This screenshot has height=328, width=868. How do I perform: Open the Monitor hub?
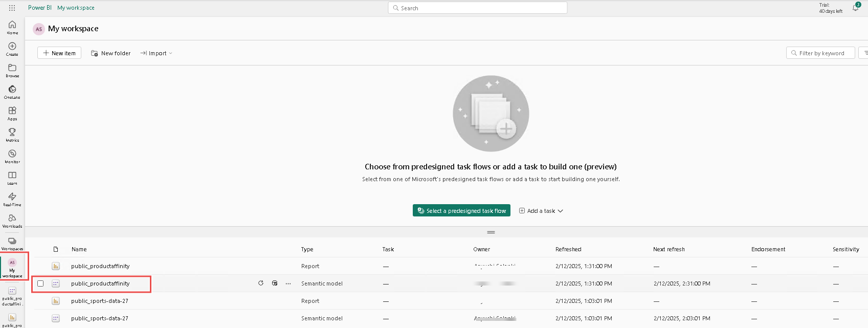12,157
